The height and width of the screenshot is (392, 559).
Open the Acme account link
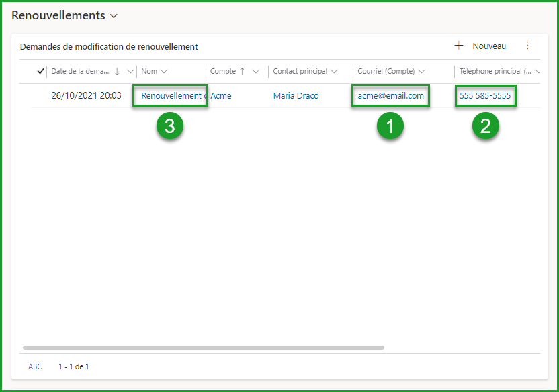tap(221, 96)
